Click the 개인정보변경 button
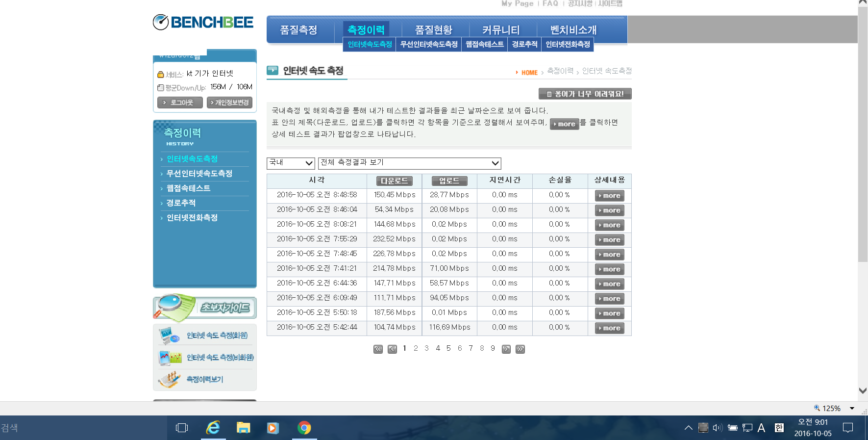Viewport: 868px width, 440px height. (x=229, y=103)
